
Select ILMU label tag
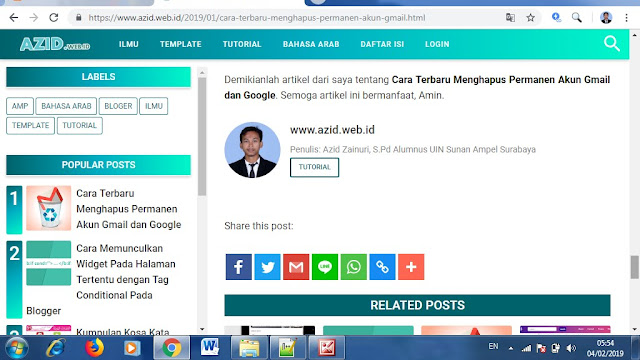pos(153,106)
